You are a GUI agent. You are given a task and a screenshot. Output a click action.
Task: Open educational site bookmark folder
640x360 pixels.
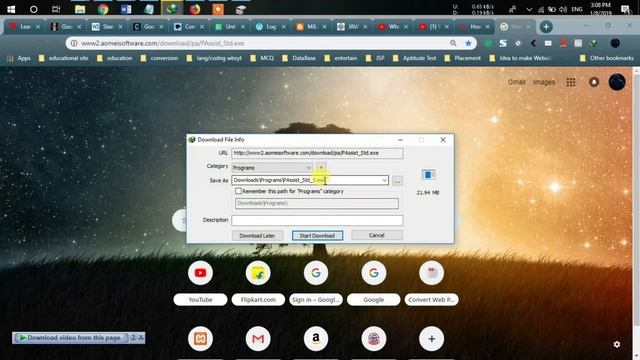point(64,58)
